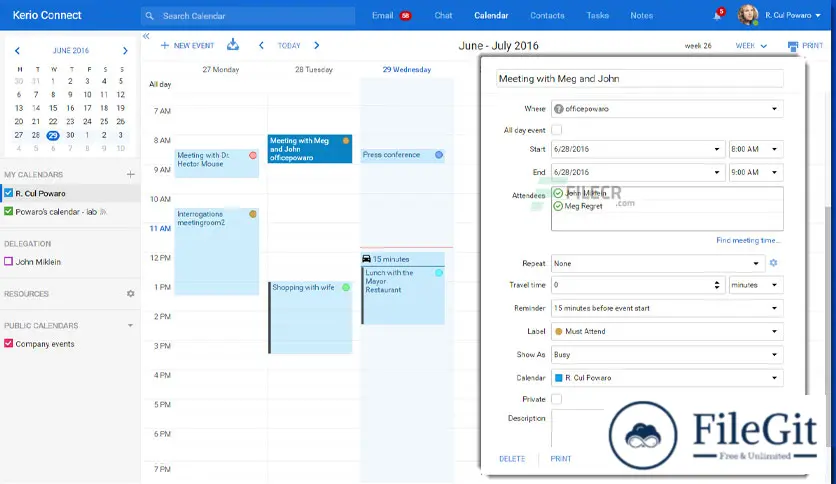836x484 pixels.
Task: Click the car travel-time icon on 15 minutes
Action: 366,259
